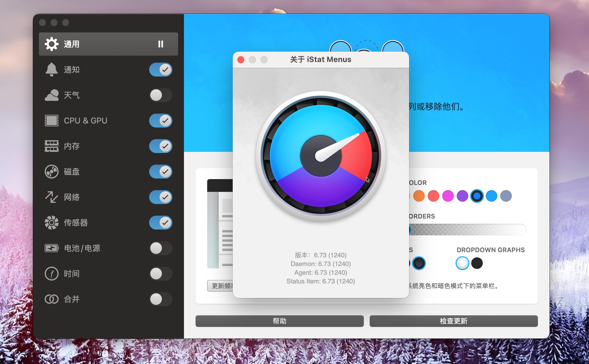Select the CPU & GPU chip icon
This screenshot has width=589, height=364.
pos(52,121)
